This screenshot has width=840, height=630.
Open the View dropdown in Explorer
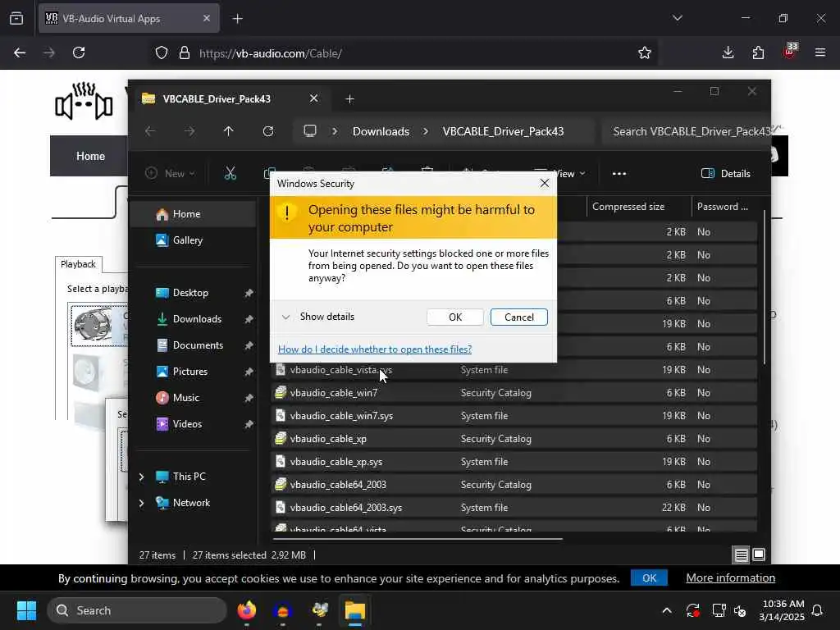coord(569,174)
